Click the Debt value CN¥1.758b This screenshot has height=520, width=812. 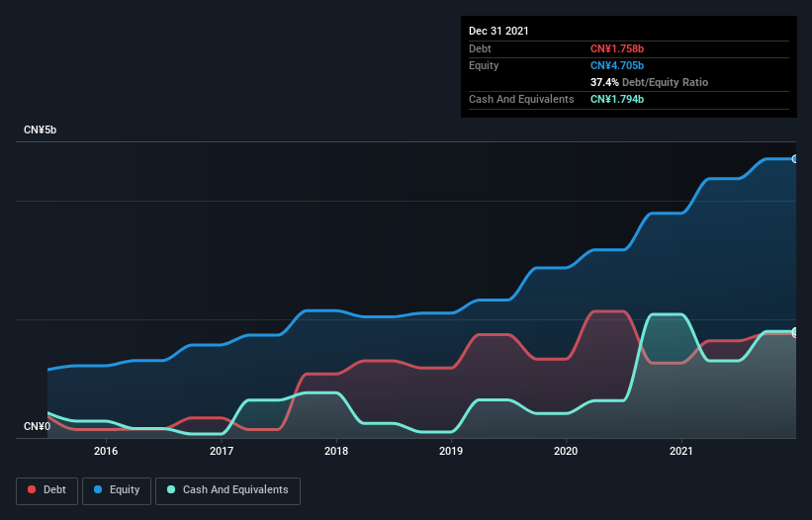[x=617, y=48]
